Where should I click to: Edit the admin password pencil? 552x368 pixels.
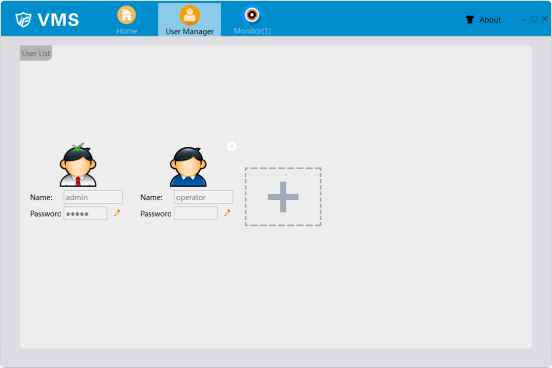(117, 213)
